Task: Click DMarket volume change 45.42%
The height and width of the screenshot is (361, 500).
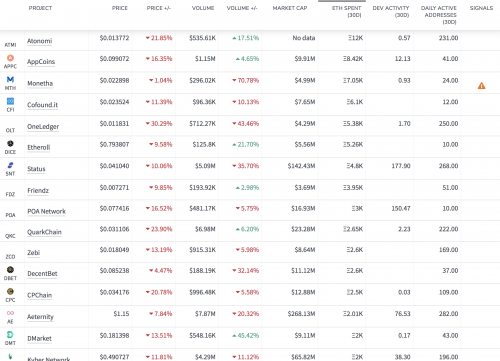Action: [x=246, y=336]
